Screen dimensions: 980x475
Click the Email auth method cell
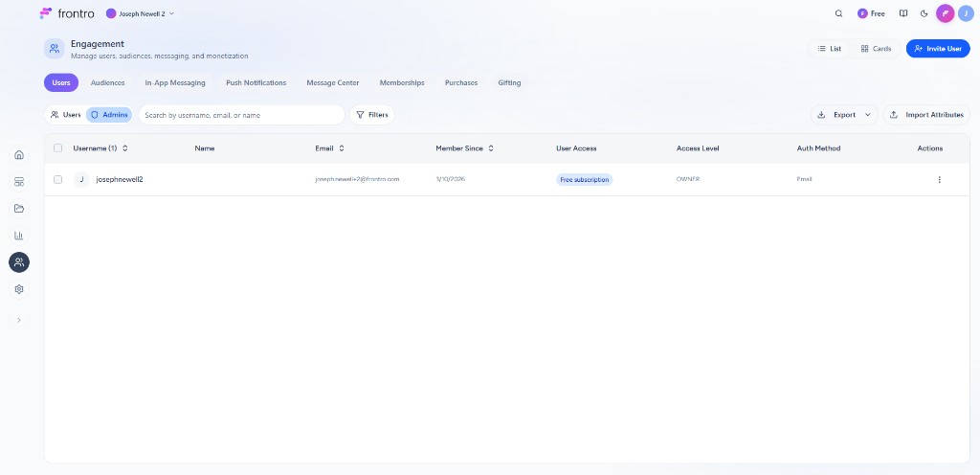[x=804, y=179]
